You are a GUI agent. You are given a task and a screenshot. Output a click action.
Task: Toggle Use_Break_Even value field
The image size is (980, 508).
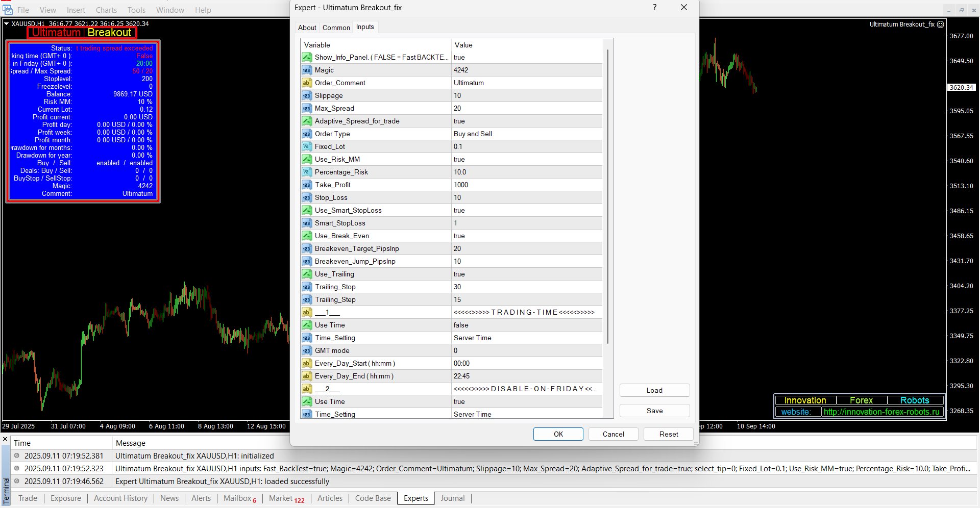tap(526, 236)
